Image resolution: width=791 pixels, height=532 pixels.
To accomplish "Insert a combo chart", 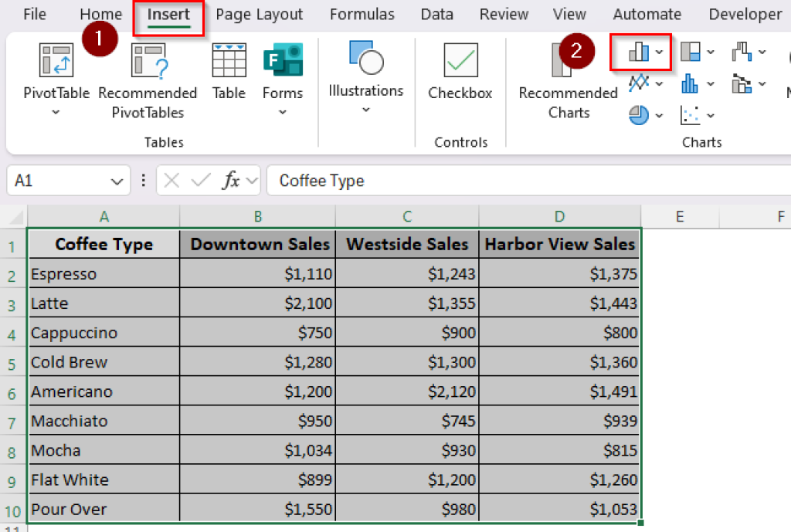I will [x=742, y=83].
